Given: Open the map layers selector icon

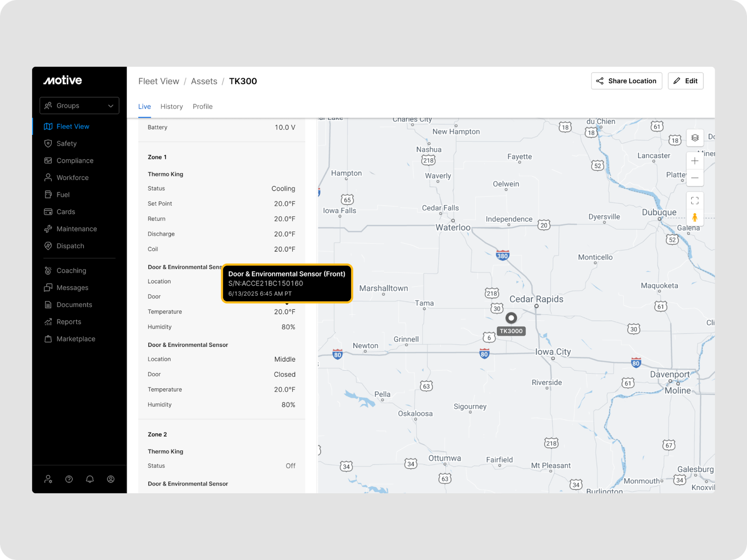Looking at the screenshot, I should coord(695,138).
